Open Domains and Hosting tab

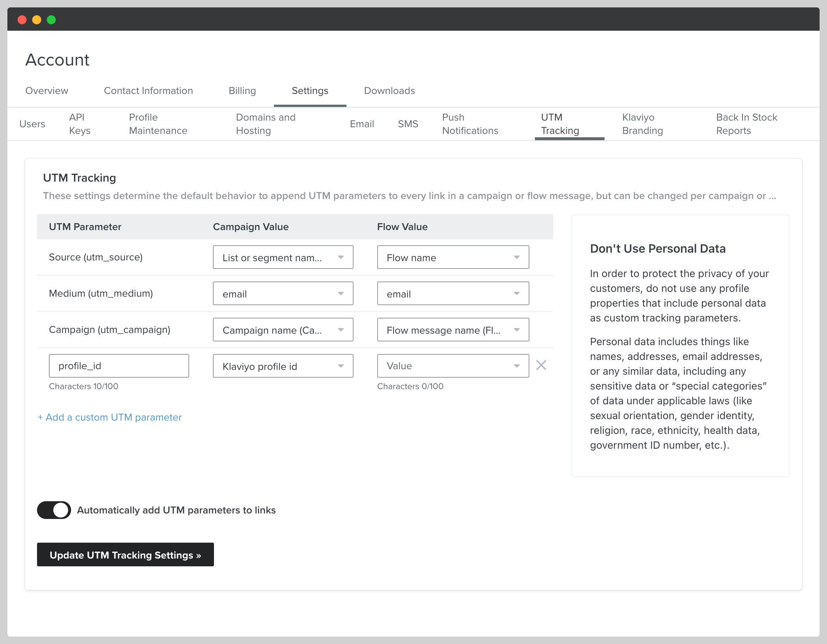[x=265, y=124]
